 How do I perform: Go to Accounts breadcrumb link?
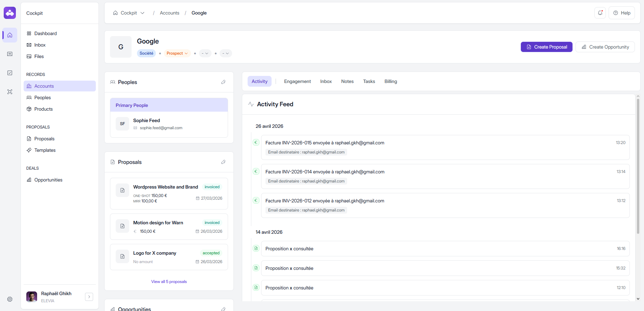coord(169,13)
